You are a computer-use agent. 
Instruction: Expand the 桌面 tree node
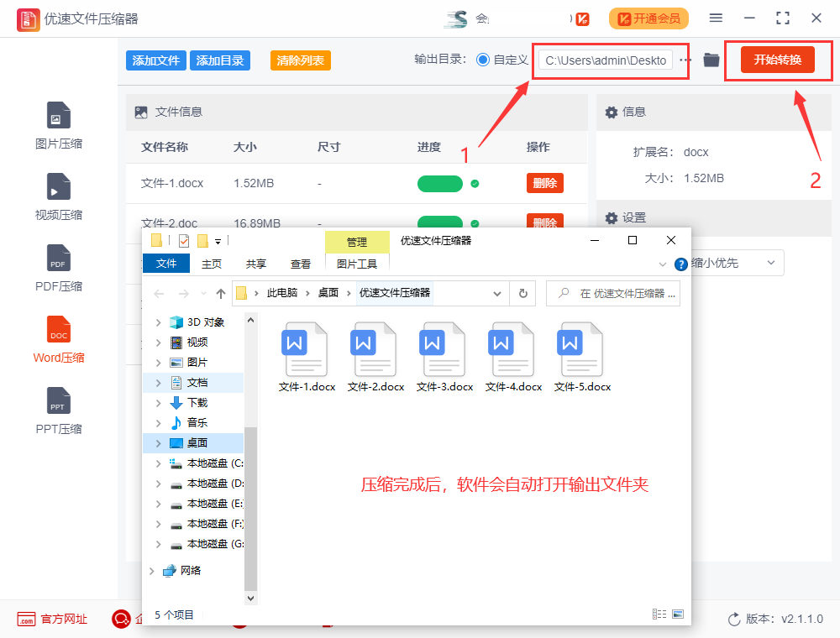pos(158,443)
